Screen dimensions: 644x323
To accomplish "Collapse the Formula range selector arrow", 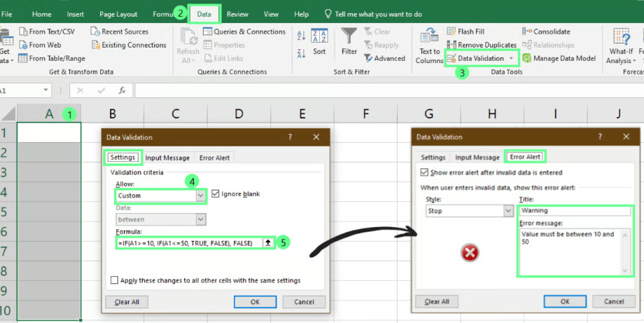I will click(267, 242).
